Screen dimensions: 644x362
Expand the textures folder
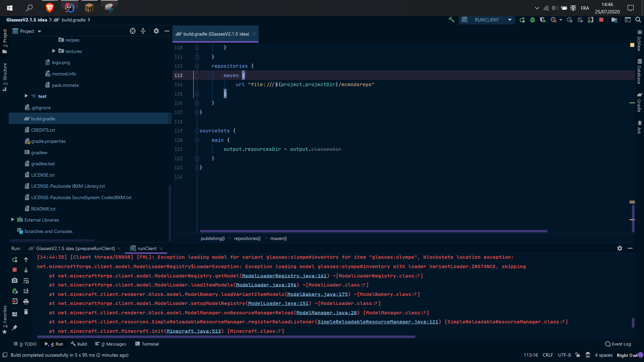click(54, 51)
